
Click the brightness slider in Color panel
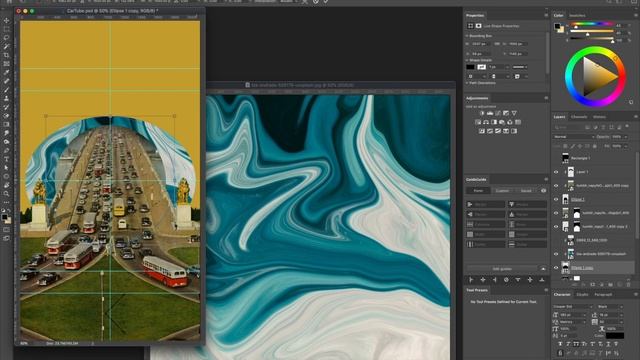[591, 39]
